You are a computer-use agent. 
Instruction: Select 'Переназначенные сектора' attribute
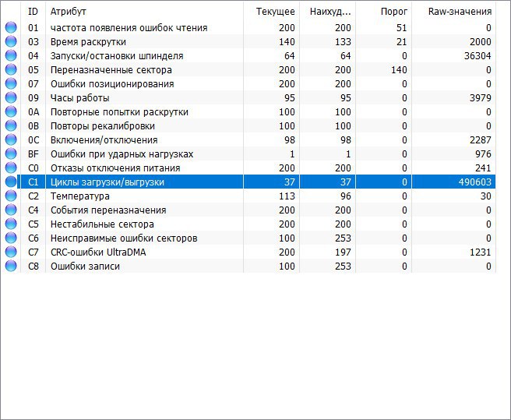[111, 70]
